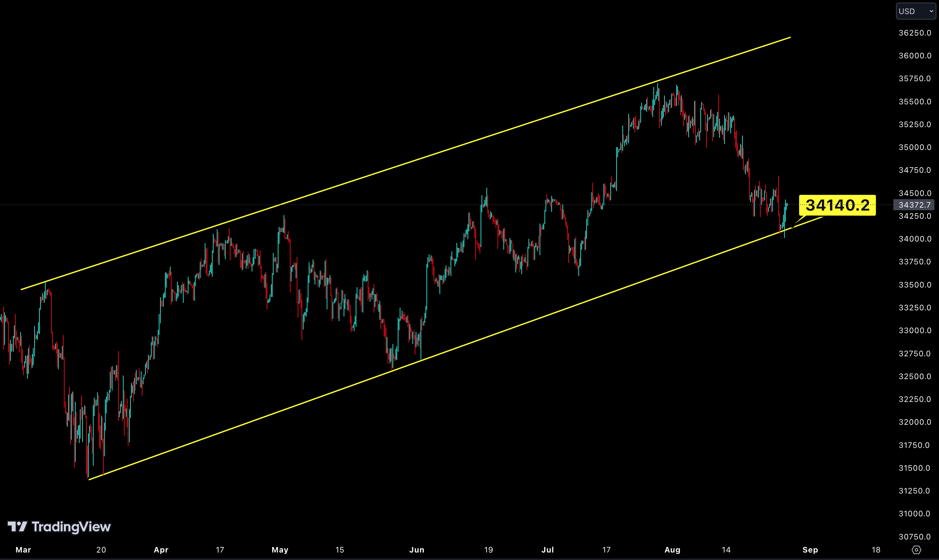Click the 35000.0 price axis label
Screen dimensions: 939x560
coord(915,147)
